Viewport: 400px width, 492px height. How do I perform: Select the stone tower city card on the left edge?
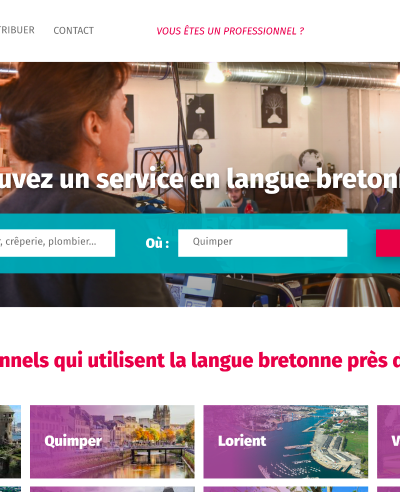(10, 442)
